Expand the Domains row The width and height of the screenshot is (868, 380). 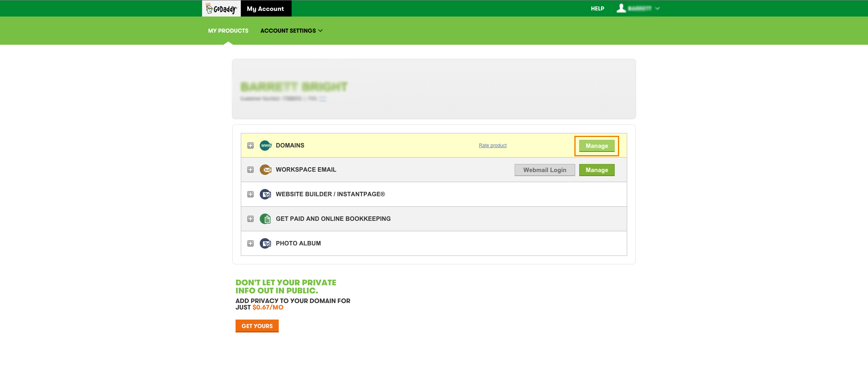tap(250, 145)
